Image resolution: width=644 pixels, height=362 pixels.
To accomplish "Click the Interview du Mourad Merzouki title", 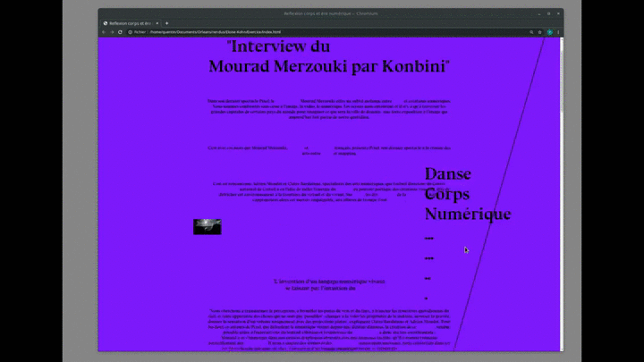I will point(328,56).
